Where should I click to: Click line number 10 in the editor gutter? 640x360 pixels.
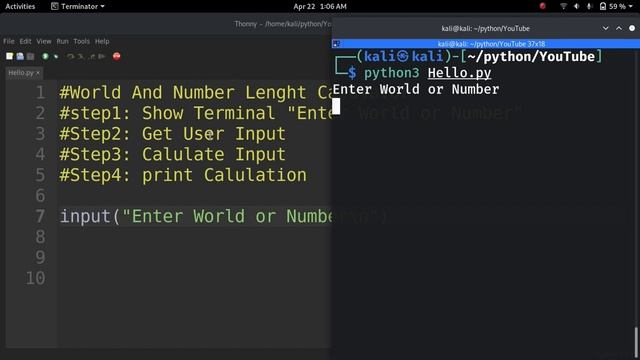pyautogui.click(x=36, y=278)
